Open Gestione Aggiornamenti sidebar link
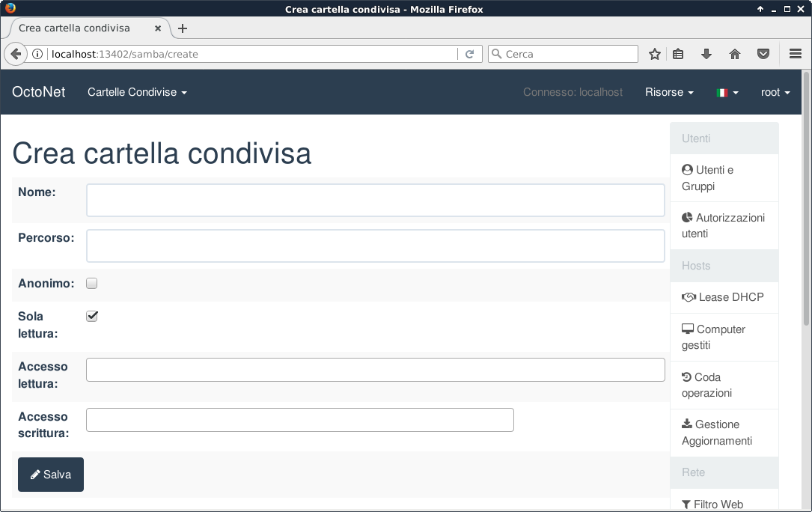The height and width of the screenshot is (512, 812). click(x=724, y=433)
